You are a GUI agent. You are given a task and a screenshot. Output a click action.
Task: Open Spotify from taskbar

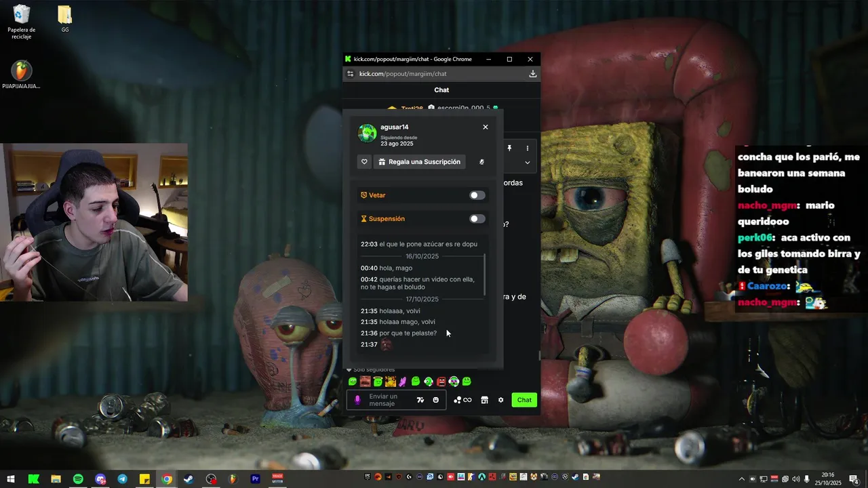[x=78, y=479]
